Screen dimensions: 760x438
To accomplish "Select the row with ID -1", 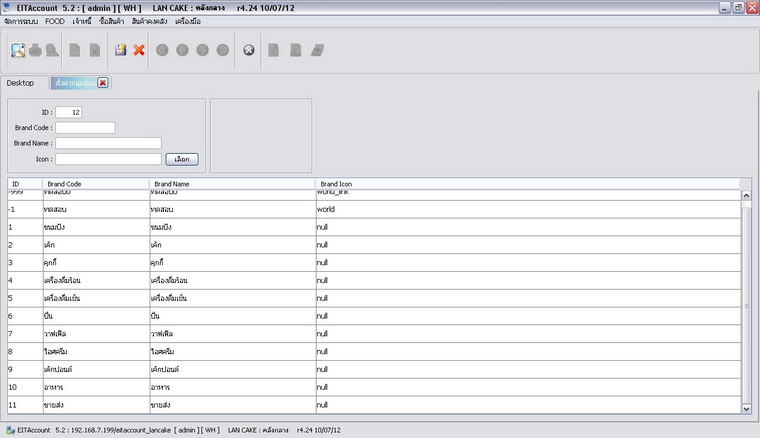I will point(374,209).
